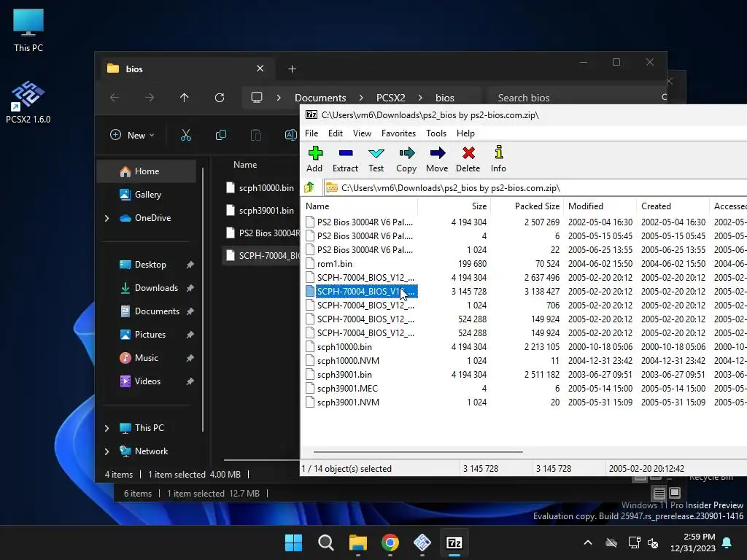This screenshot has width=747, height=560.
Task: Run the Test archive tool in 7-Zip
Action: pyautogui.click(x=376, y=159)
